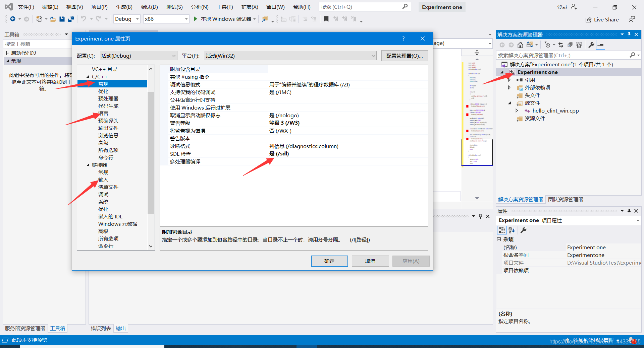The width and height of the screenshot is (644, 348).
Task: Open the 扩展(X) menu
Action: coord(250,7)
